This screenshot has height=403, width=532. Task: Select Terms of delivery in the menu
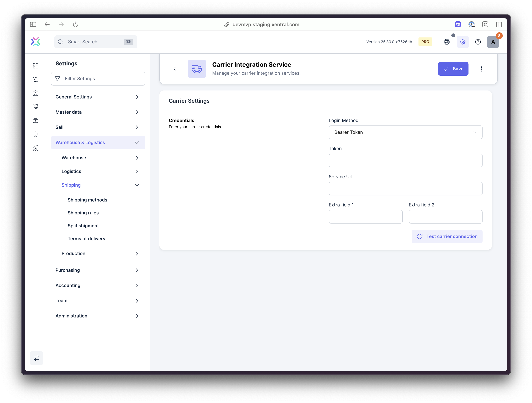click(x=86, y=239)
